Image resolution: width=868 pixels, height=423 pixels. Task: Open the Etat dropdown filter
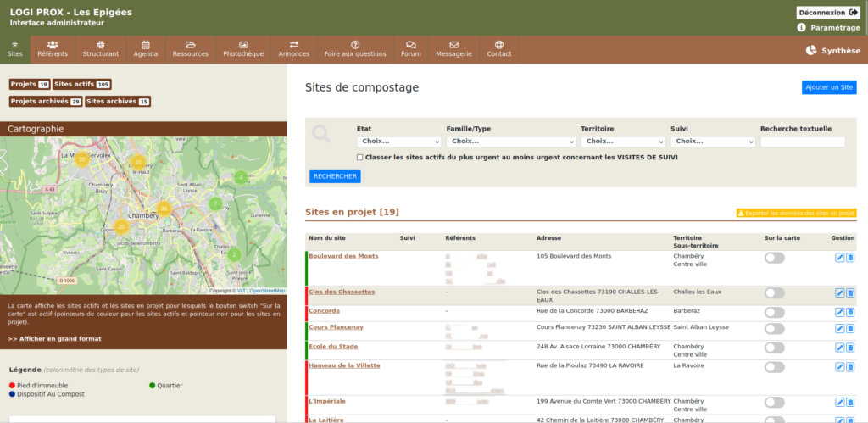tap(397, 142)
